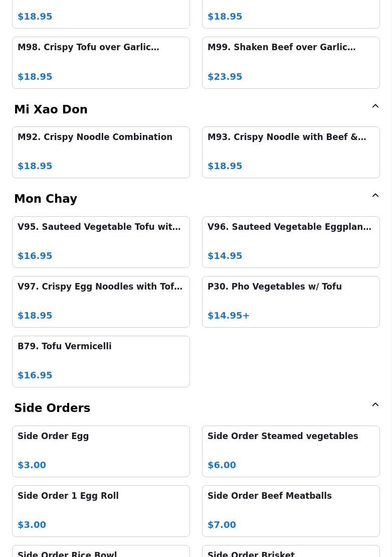Select V95 Sauteed Vegetable Tofu card
This screenshot has height=557, width=392.
coord(101,242)
